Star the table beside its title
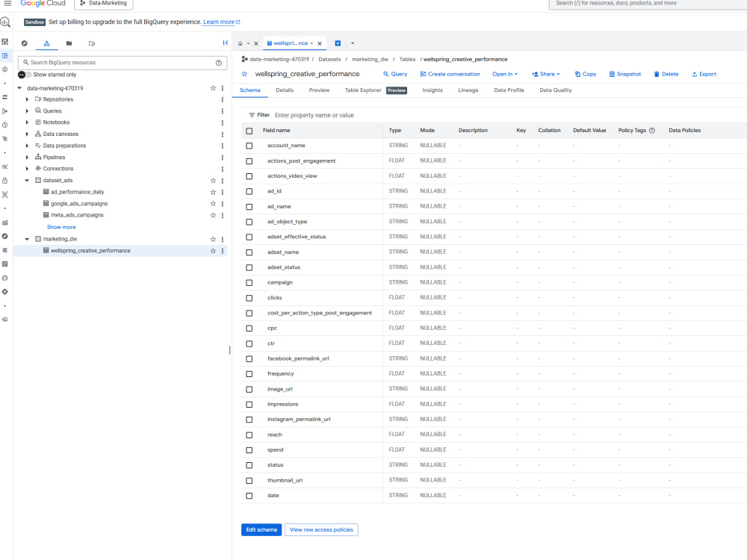Viewport: 747px width, 560px height. (244, 74)
